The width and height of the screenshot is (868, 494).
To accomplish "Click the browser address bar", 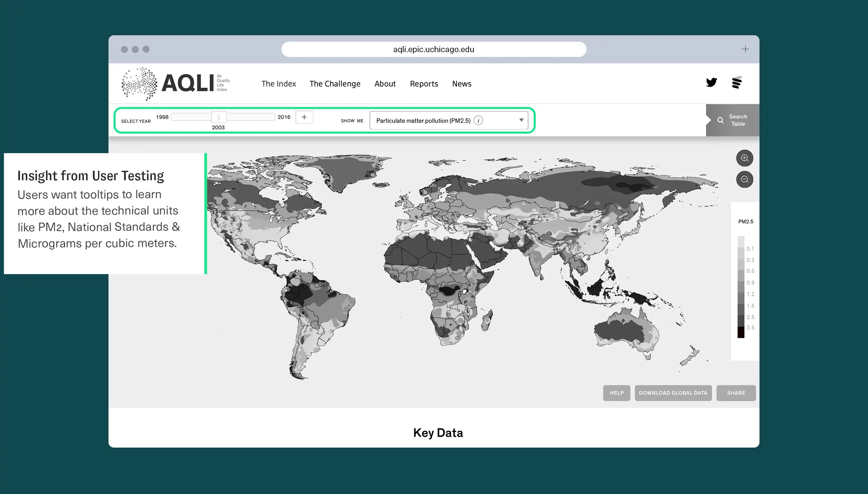I will [433, 49].
